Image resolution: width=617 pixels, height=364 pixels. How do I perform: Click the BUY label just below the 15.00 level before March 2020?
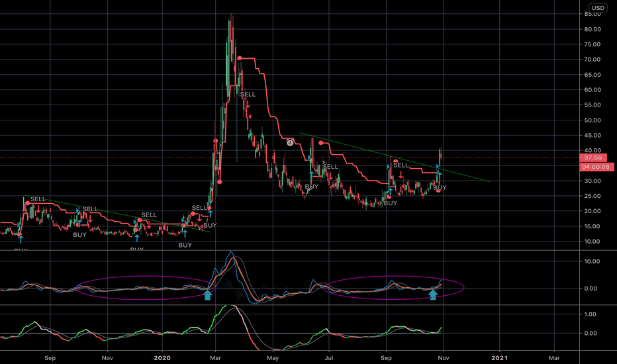(210, 226)
